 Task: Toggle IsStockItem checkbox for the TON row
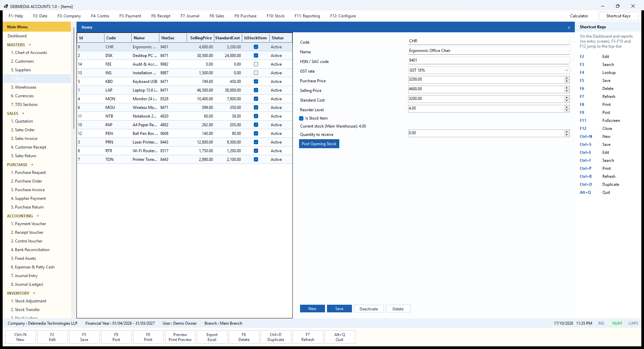[256, 160]
